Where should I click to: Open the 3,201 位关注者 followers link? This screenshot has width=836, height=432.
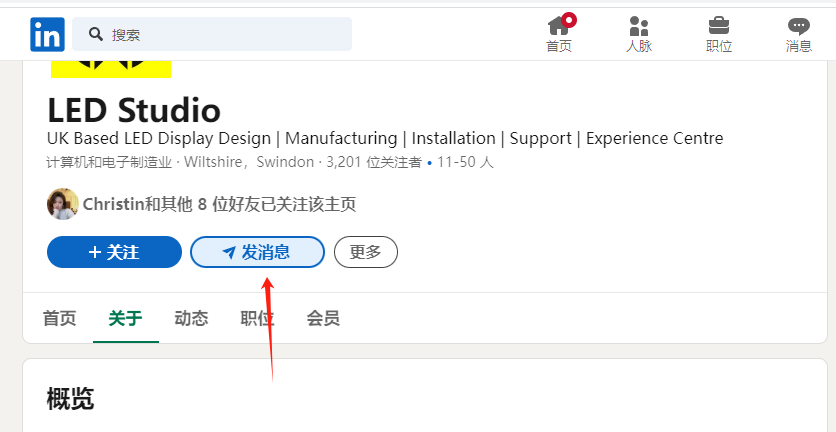coord(374,162)
